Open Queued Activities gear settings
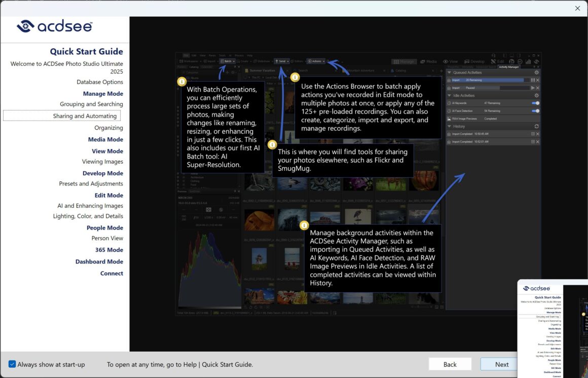Viewport: 588px width, 378px height. coord(537,72)
